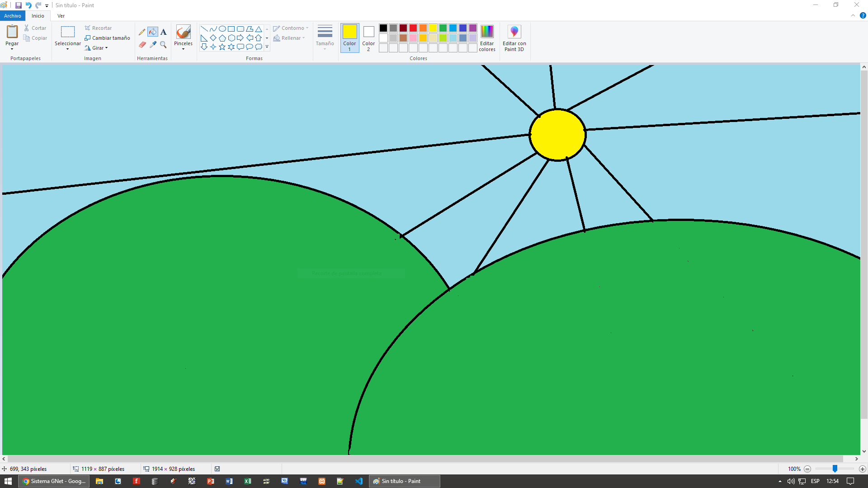Activate the Color 2 selector
This screenshot has height=488, width=868.
point(368,38)
